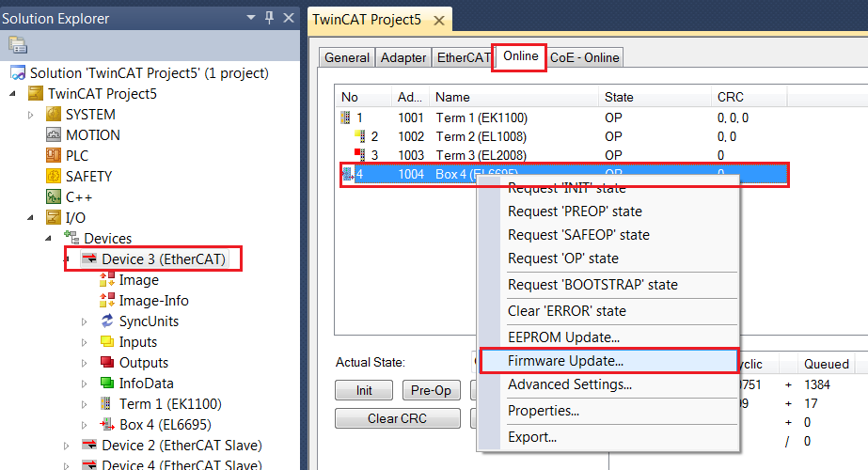Click the Outputs folder icon

pyautogui.click(x=107, y=362)
